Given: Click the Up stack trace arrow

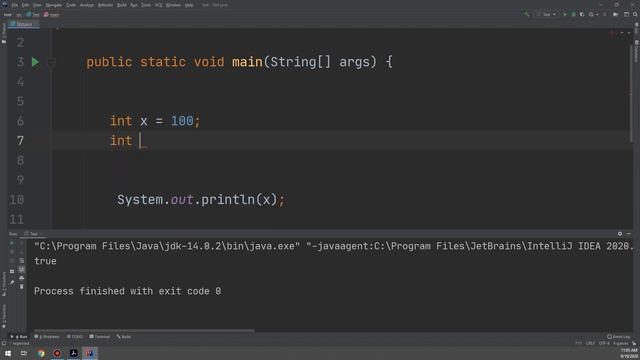Looking at the screenshot, I should (21, 243).
